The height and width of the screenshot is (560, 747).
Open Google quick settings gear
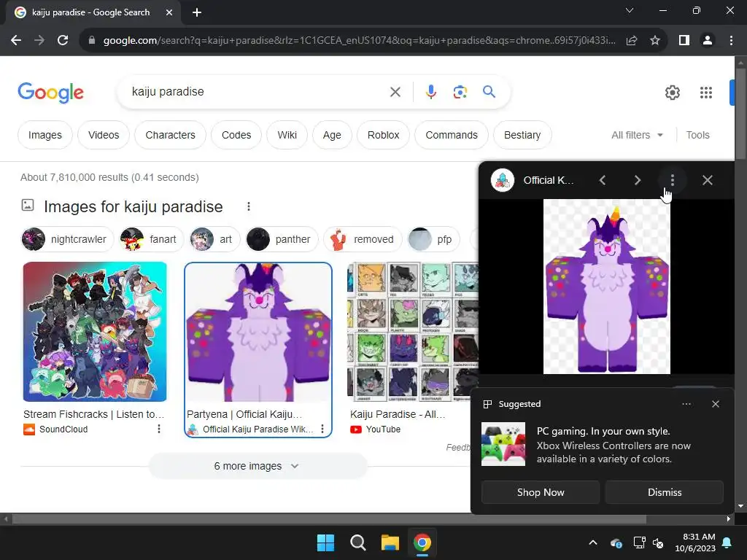point(672,93)
